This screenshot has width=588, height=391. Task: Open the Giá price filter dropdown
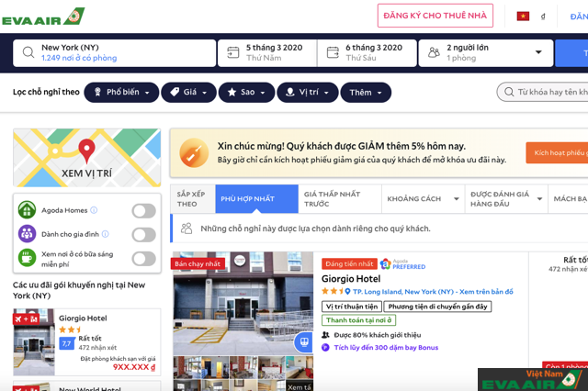pos(188,92)
